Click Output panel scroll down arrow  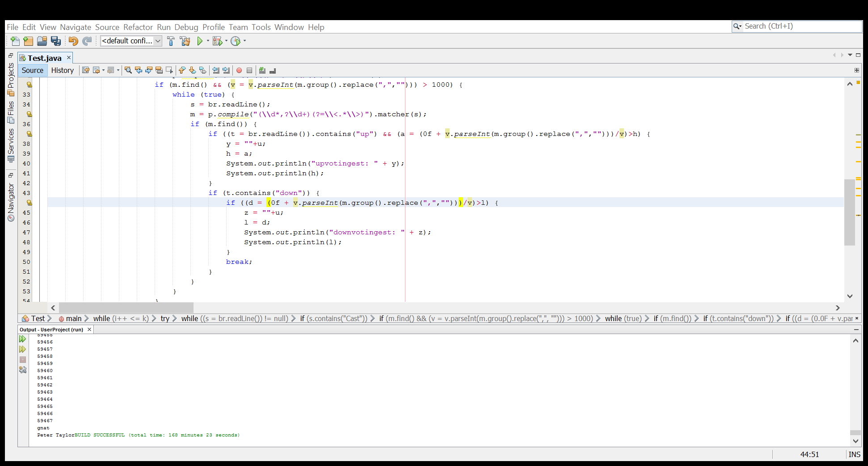pos(855,441)
